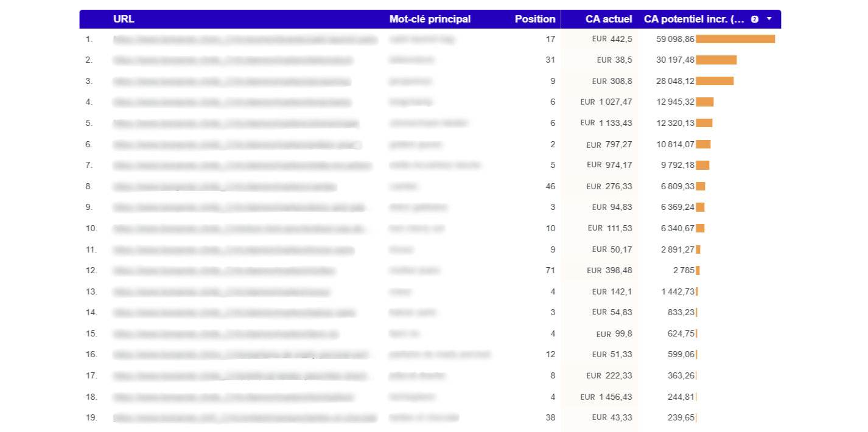Click the orange bar for 30 197,48
Viewport: 868px width, 432px height.
(x=716, y=60)
